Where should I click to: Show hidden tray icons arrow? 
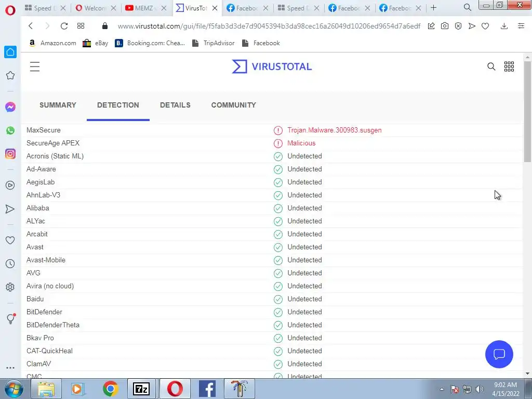(x=442, y=389)
